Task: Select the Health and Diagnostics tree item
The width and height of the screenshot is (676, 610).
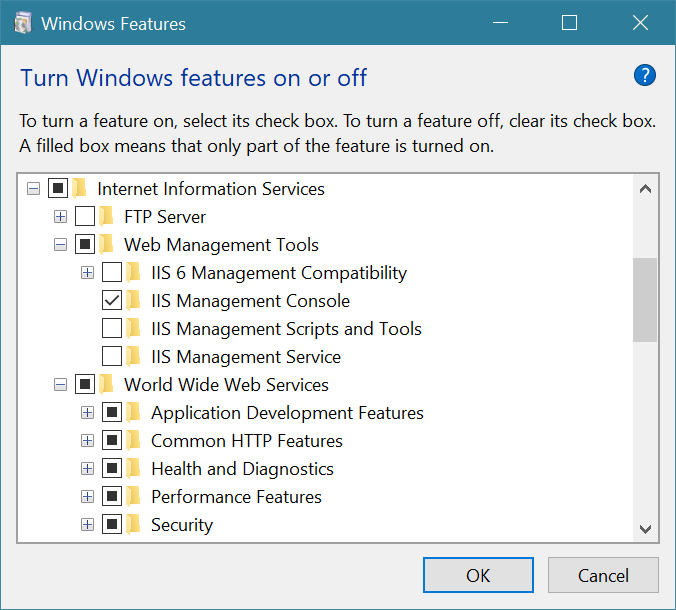Action: coord(242,469)
